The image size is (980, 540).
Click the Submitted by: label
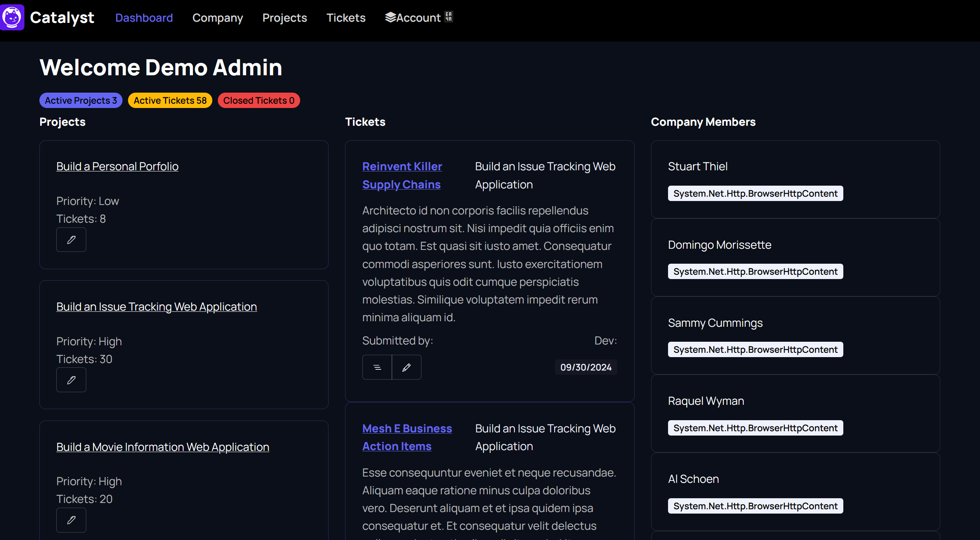coord(397,341)
